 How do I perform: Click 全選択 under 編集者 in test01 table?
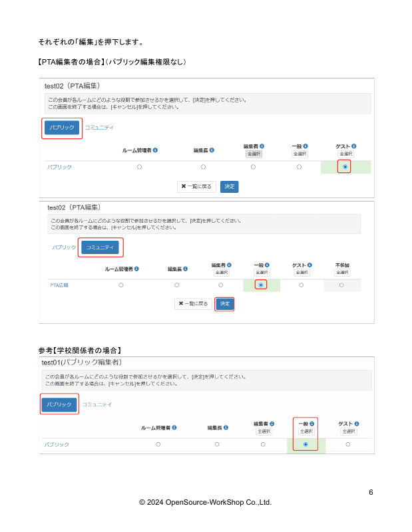[264, 431]
